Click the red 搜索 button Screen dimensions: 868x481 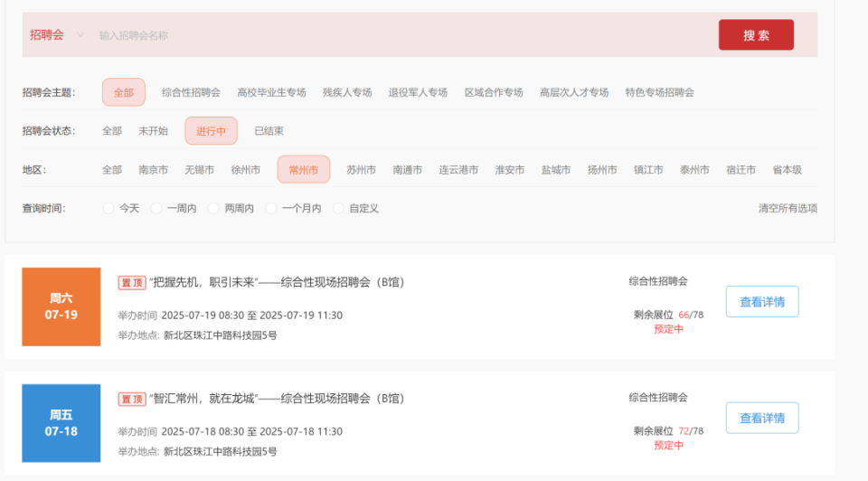pyautogui.click(x=756, y=35)
